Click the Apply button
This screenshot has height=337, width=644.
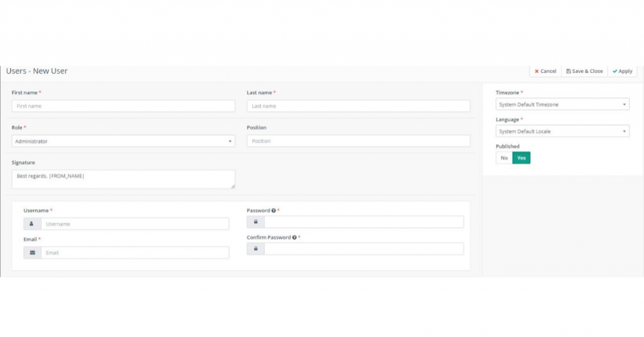(x=622, y=71)
